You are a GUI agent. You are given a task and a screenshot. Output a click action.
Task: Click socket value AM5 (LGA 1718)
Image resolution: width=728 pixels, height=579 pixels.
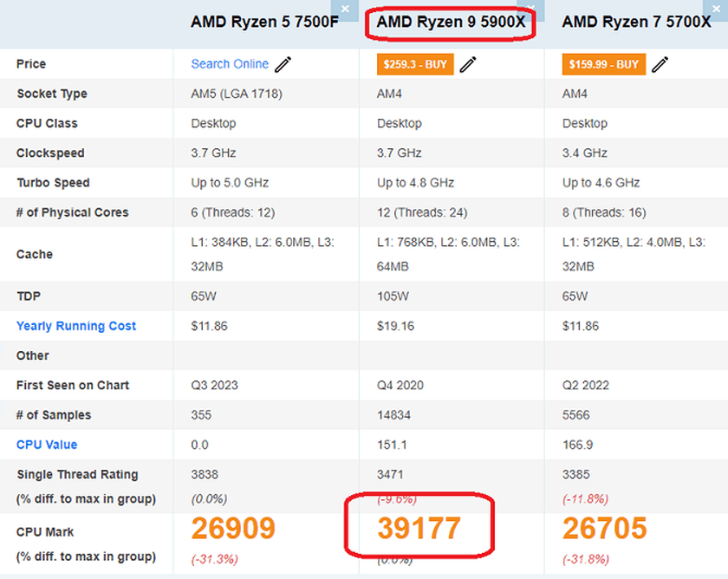pos(237,94)
